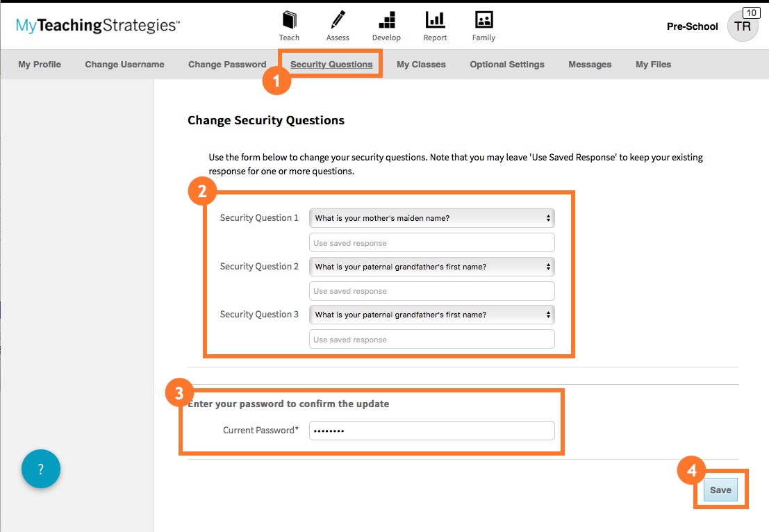Click the Save button
Screen dimensions: 769x532
[720, 490]
